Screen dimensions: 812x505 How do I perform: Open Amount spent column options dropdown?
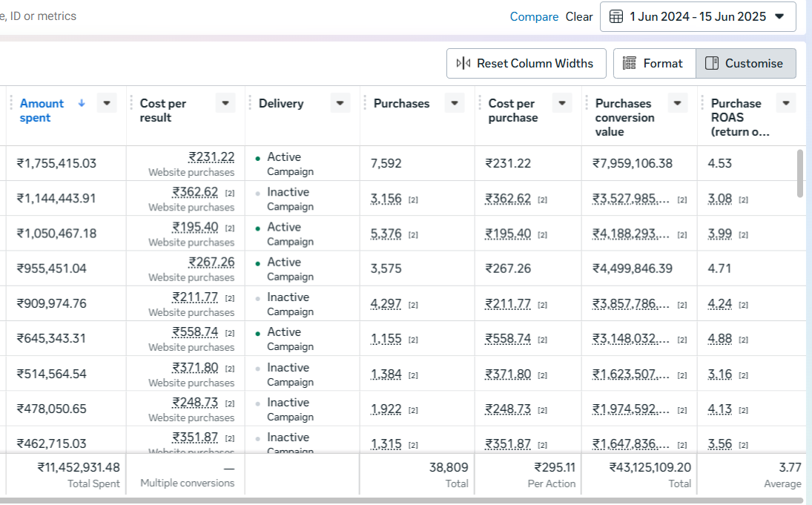pyautogui.click(x=108, y=103)
